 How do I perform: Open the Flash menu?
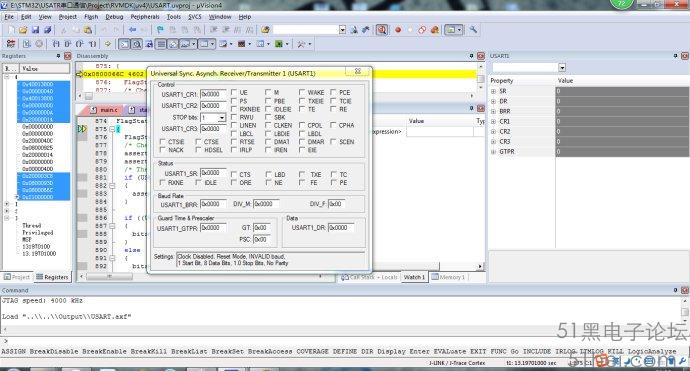91,17
